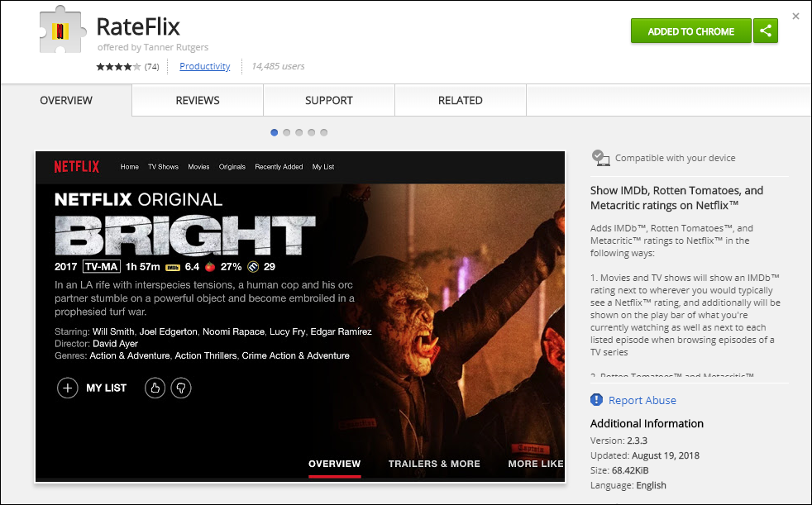Click the MORE LIKE tab in screenshot
Screen dimensions: 812x505
pyautogui.click(x=536, y=465)
